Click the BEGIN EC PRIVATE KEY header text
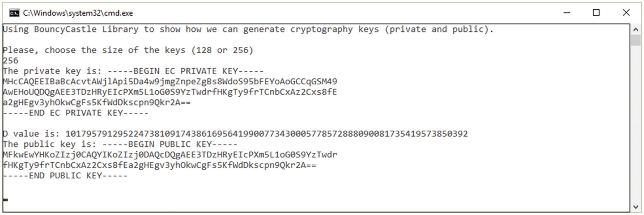The image size is (644, 215). tap(185, 71)
